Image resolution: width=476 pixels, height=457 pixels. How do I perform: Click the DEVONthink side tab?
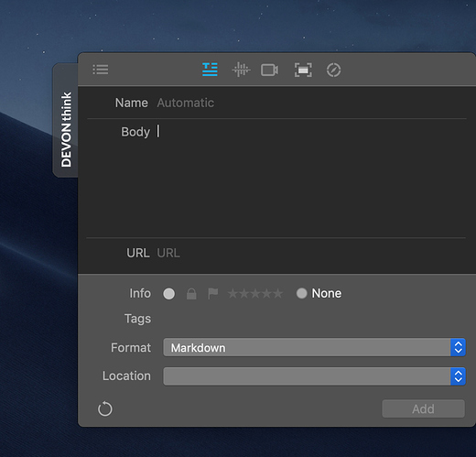[x=66, y=120]
